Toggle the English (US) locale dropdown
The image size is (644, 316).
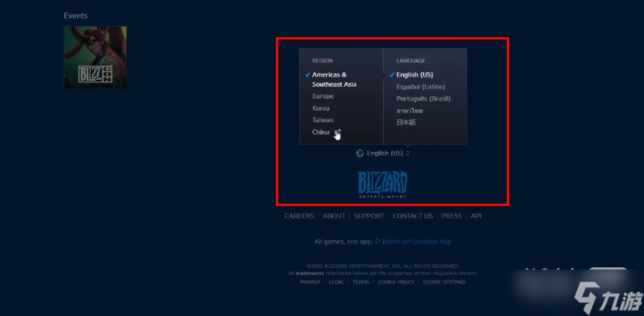[x=383, y=153]
